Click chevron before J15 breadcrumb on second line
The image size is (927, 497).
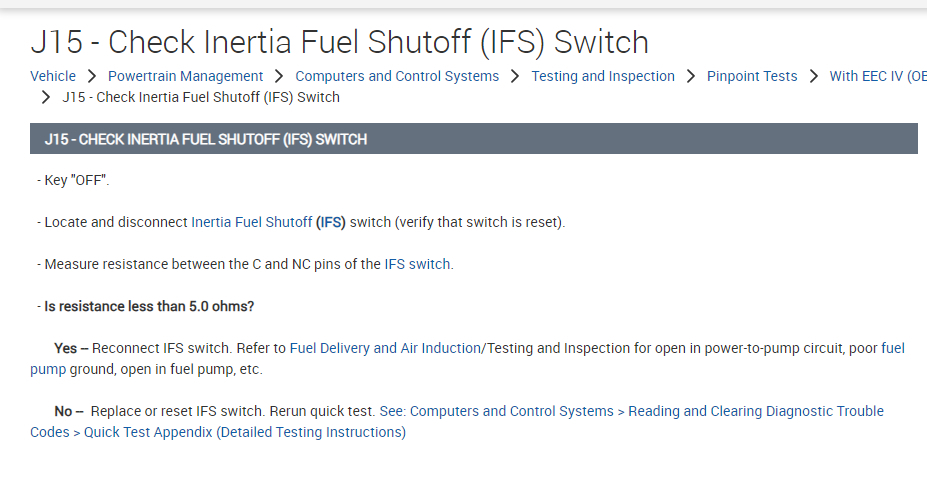click(45, 97)
